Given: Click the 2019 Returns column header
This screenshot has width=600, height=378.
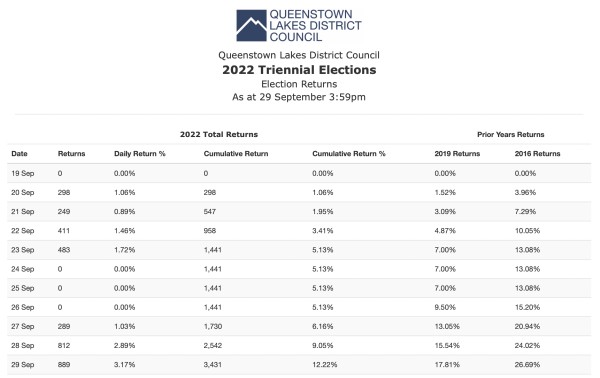Looking at the screenshot, I should [x=457, y=154].
